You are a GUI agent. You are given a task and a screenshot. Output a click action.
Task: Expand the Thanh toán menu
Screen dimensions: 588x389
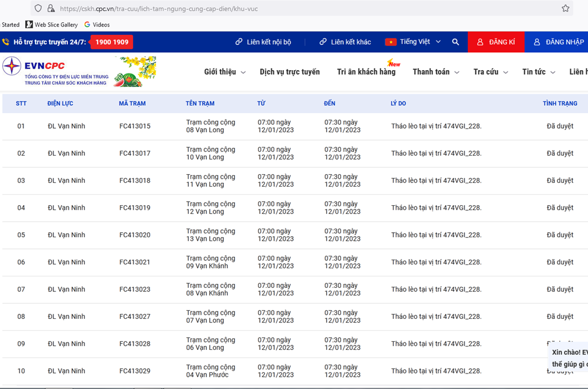coord(436,72)
